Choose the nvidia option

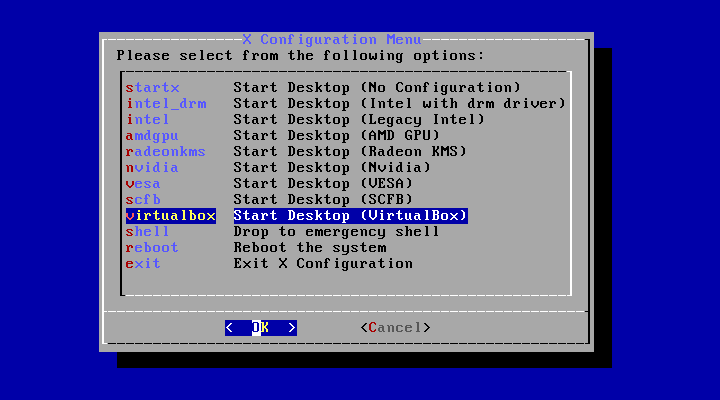tap(152, 168)
